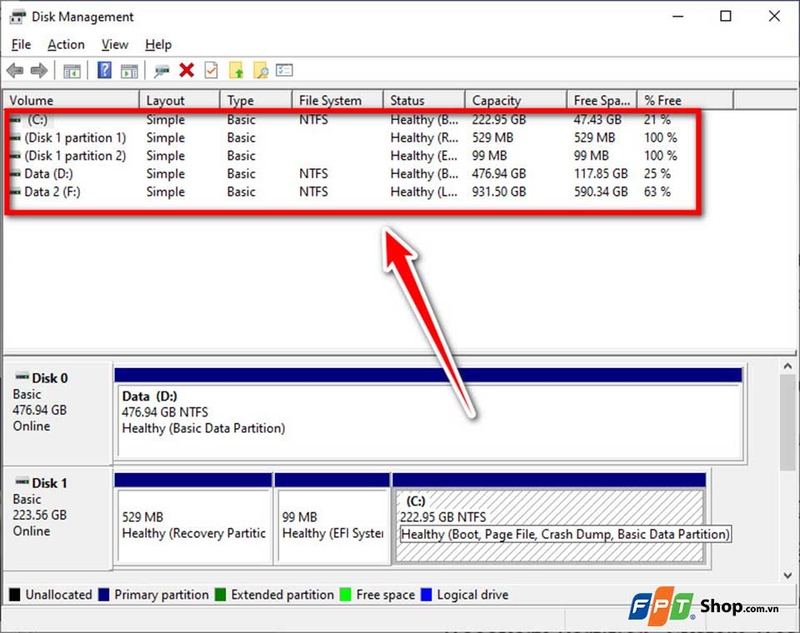Click the volume icon beside (C:)

point(16,120)
